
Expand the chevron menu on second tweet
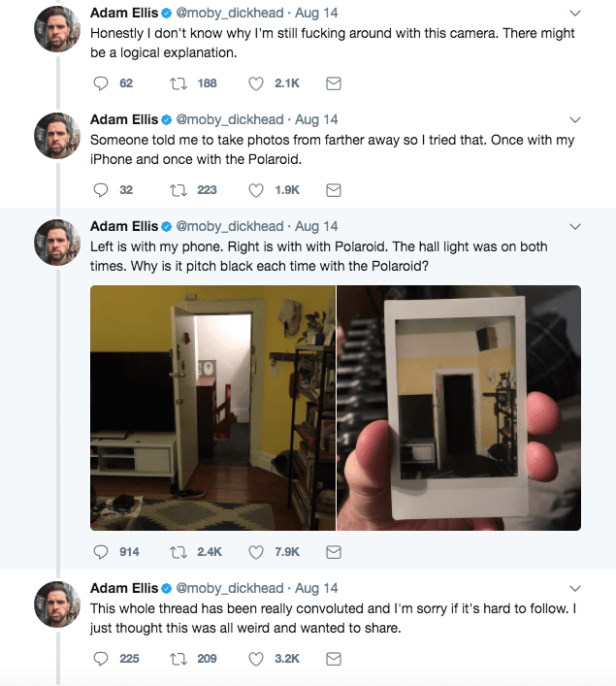[575, 120]
